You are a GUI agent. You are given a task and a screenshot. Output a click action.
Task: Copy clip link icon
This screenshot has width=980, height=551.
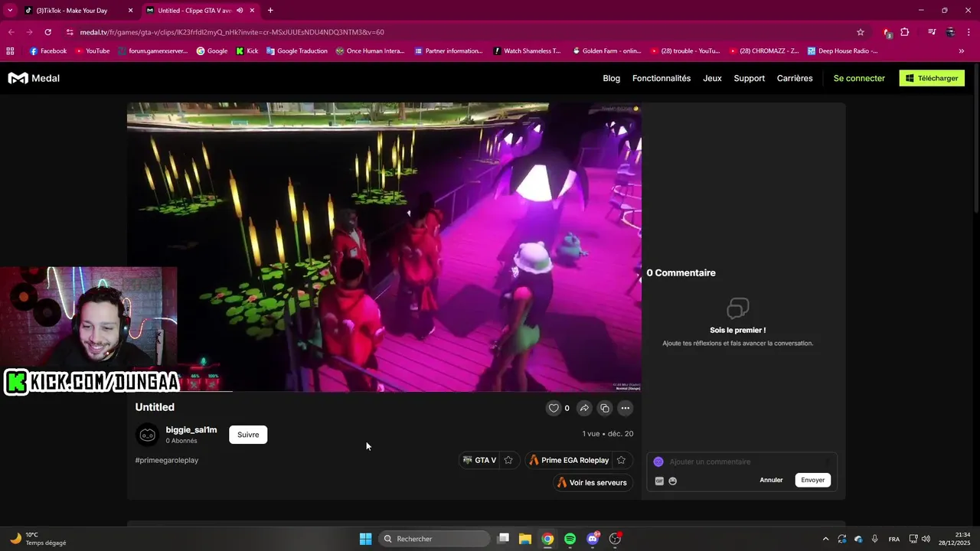point(605,408)
